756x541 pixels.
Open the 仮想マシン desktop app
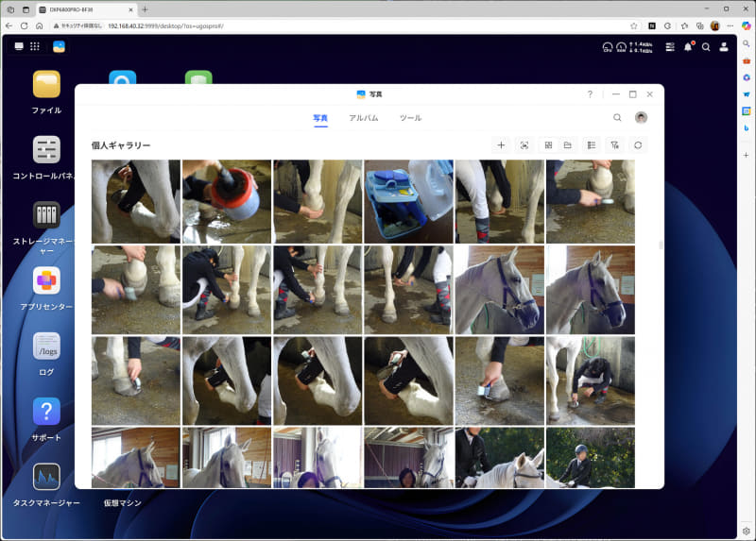(x=123, y=502)
